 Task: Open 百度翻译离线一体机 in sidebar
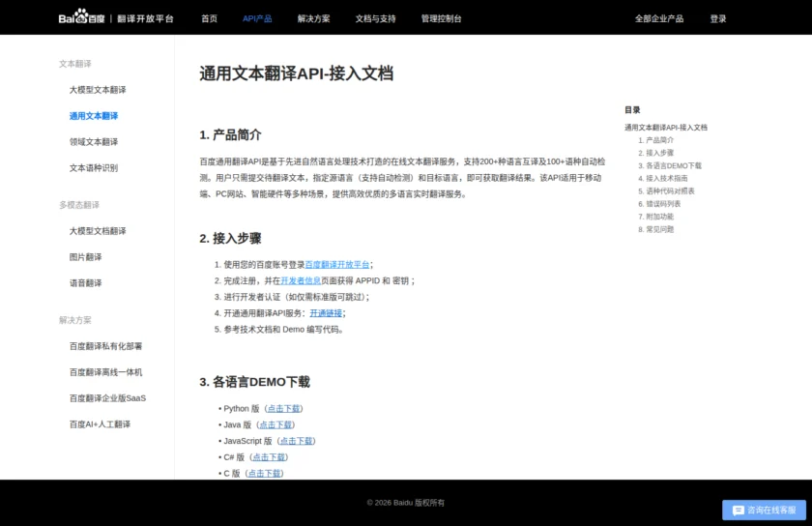[x=105, y=371]
